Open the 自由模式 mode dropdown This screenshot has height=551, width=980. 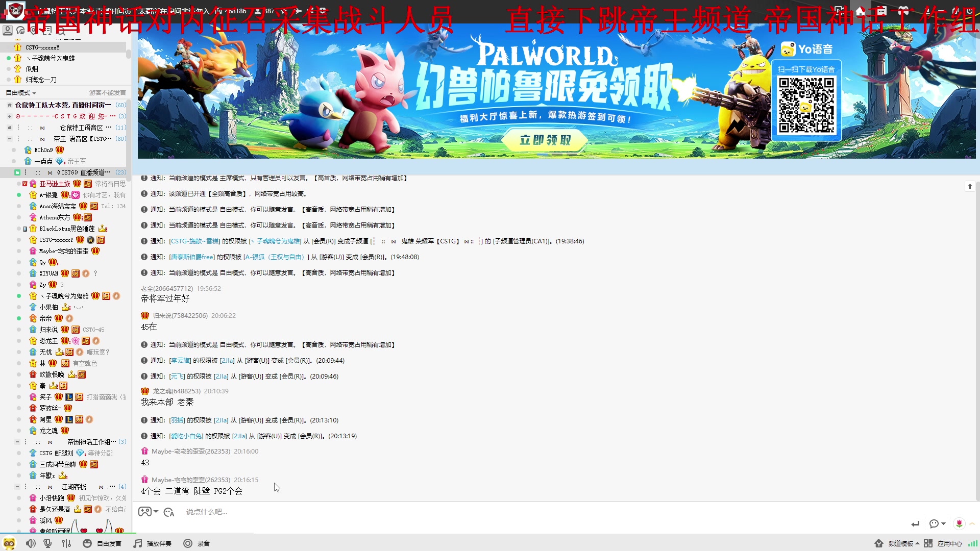pos(21,93)
